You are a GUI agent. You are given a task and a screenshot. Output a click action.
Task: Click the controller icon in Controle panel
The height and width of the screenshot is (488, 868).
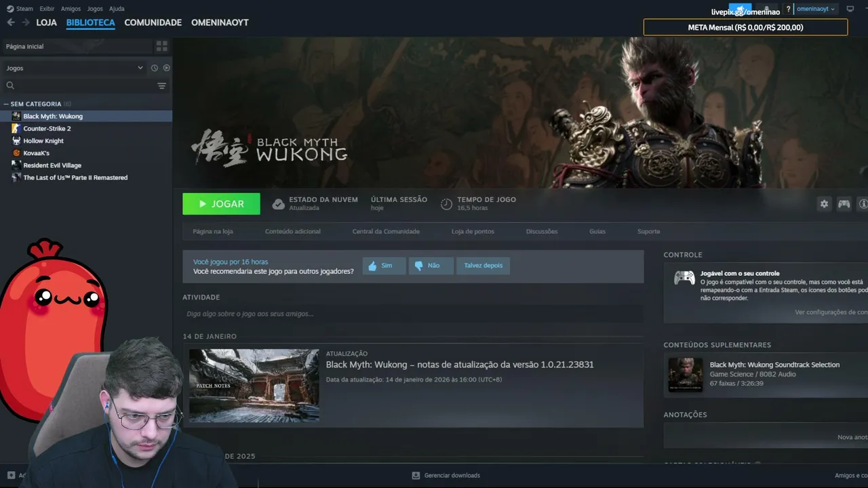684,278
